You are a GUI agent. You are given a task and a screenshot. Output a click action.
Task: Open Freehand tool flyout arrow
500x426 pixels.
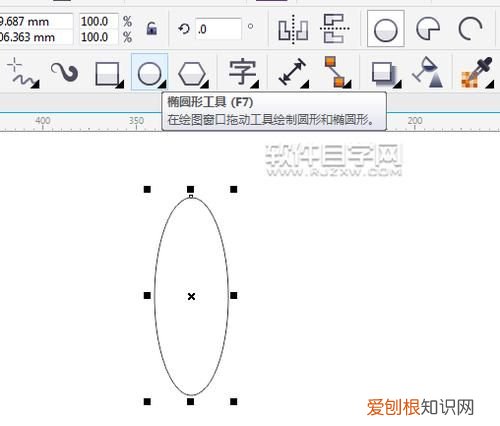(x=36, y=85)
